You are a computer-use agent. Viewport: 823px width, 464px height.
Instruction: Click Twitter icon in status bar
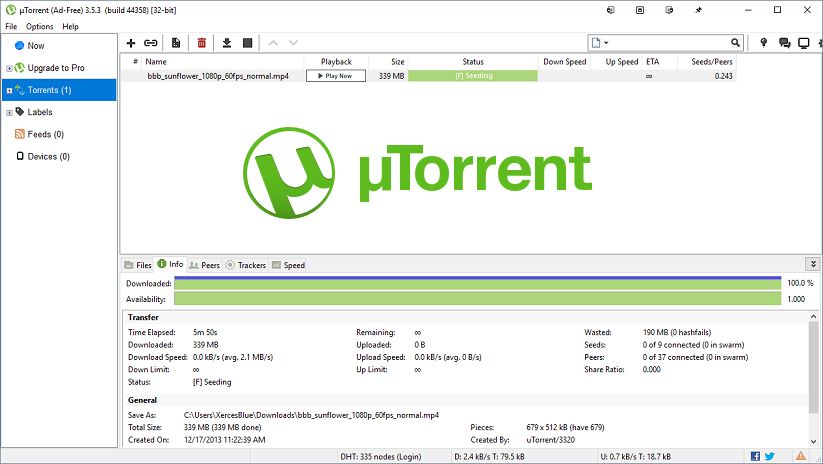pyautogui.click(x=769, y=456)
